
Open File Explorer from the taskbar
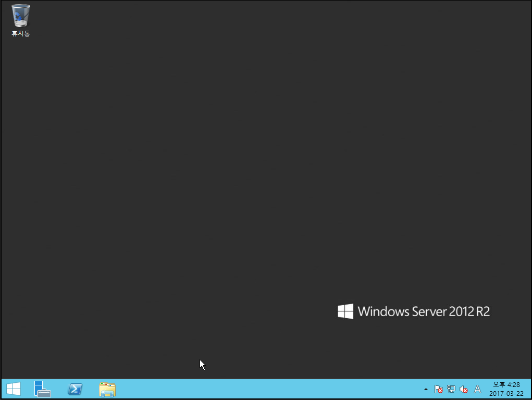click(x=107, y=389)
